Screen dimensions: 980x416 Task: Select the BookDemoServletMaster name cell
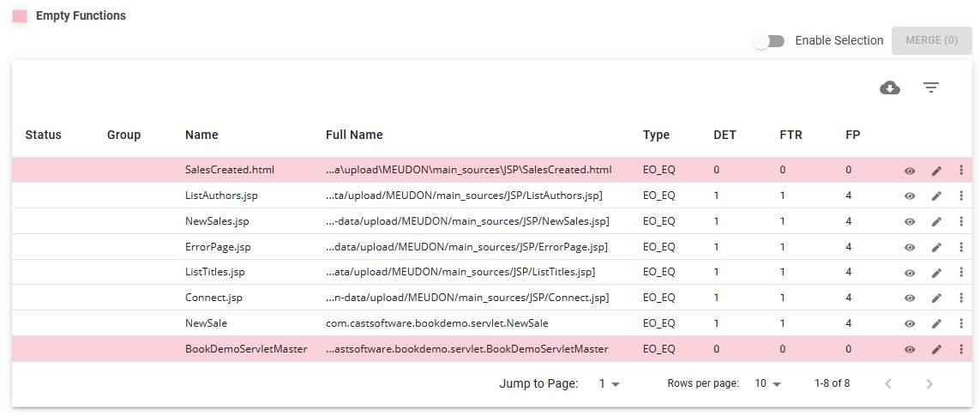pyautogui.click(x=246, y=349)
